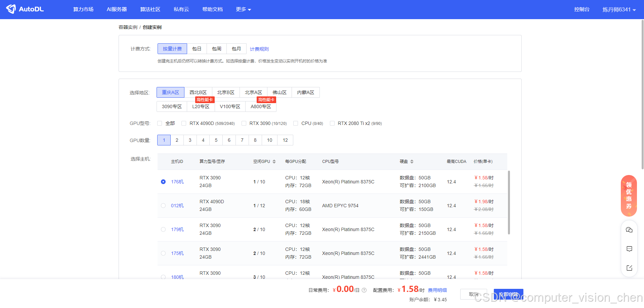Check the CPU (0/40) checkbox
The image size is (644, 308).
[296, 123]
